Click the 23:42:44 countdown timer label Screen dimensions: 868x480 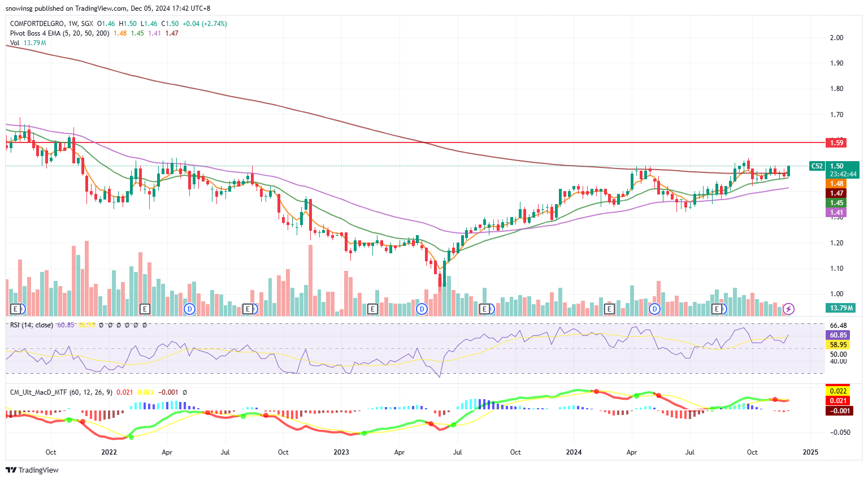843,174
